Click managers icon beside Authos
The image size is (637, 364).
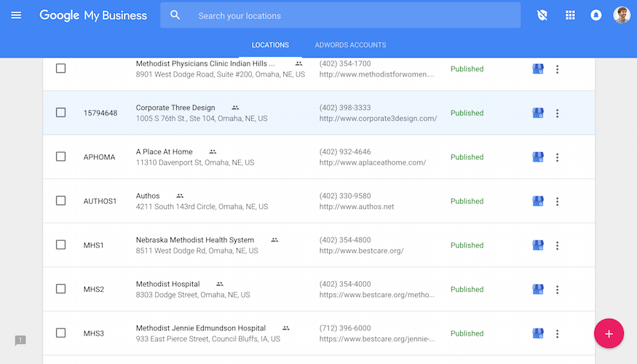point(180,196)
